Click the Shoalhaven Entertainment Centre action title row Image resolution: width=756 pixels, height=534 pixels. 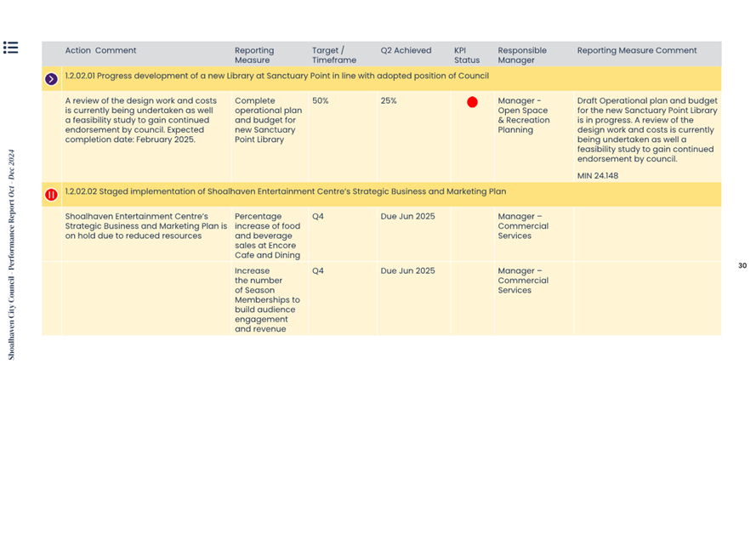coord(285,192)
